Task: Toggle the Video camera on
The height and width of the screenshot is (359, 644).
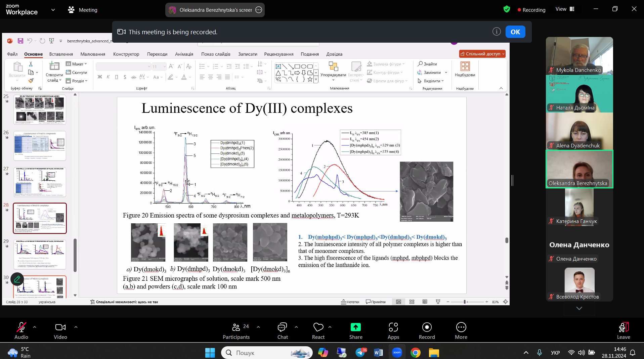Action: [60, 327]
